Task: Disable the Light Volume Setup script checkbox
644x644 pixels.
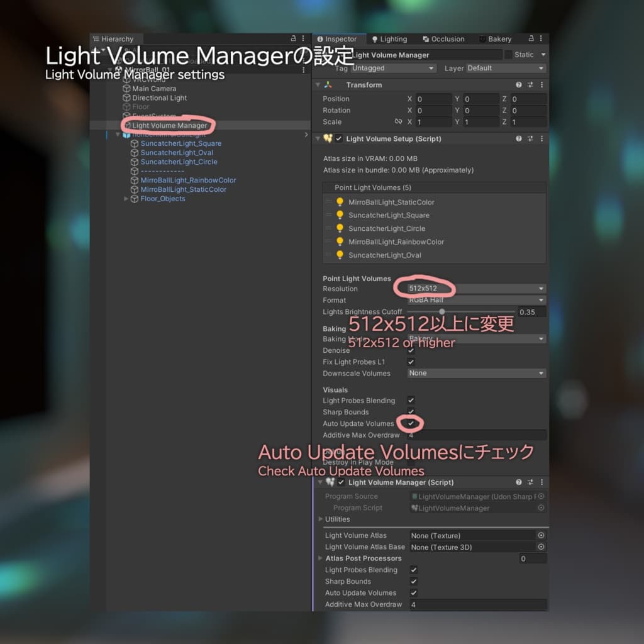Action: (x=339, y=139)
